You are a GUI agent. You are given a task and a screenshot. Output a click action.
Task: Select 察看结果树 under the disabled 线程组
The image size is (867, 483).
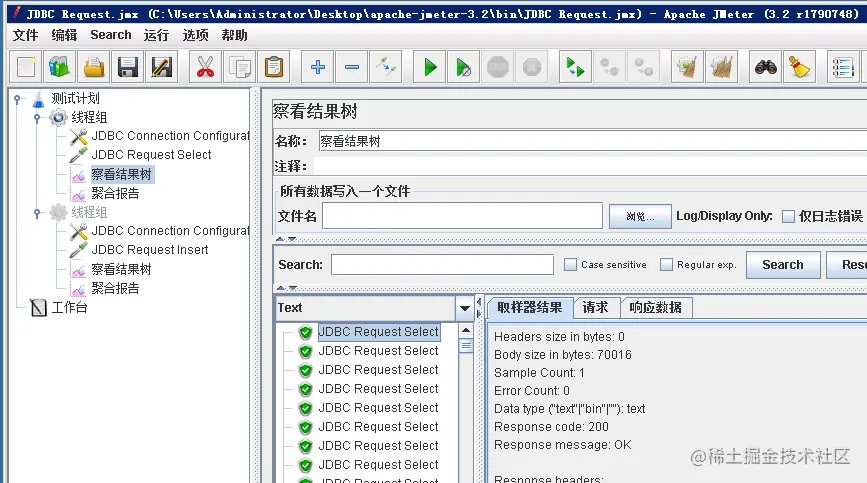click(121, 269)
